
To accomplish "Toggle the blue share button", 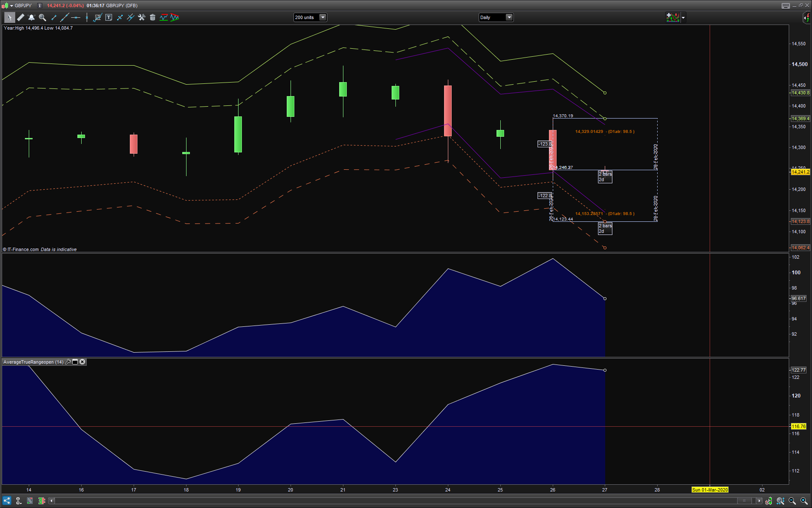I will (x=7, y=501).
